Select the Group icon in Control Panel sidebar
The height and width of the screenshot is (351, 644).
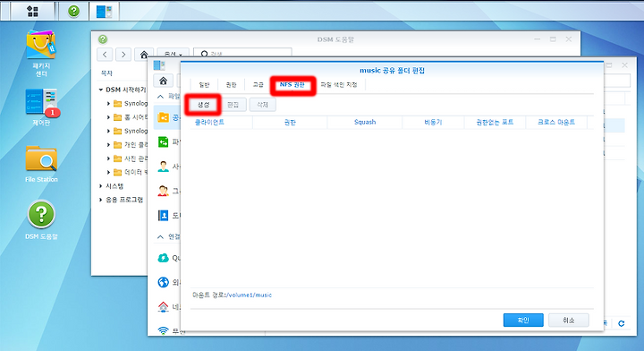coord(164,191)
